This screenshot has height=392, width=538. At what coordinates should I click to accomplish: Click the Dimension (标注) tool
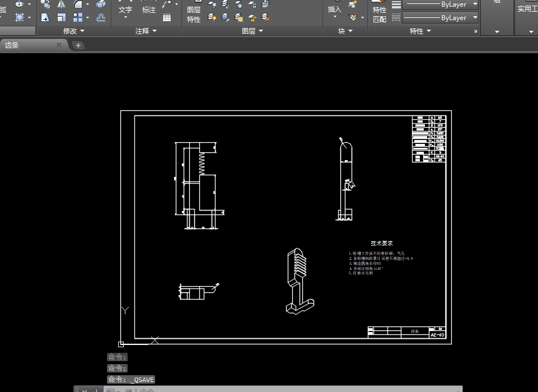[149, 10]
